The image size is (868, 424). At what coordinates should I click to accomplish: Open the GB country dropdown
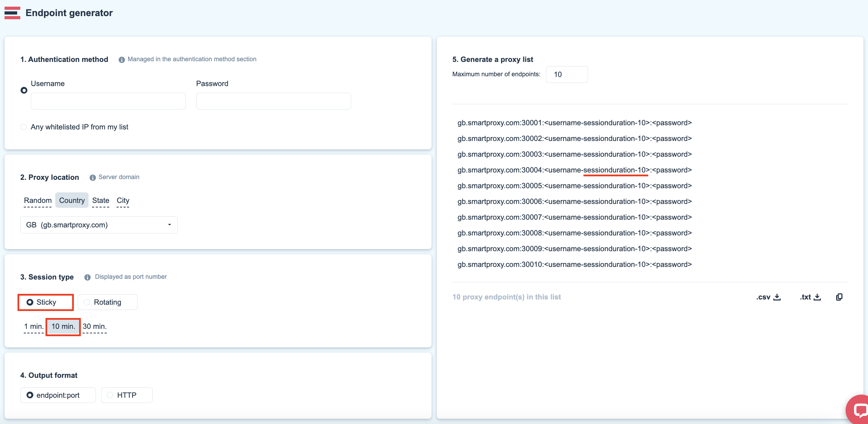[x=99, y=225]
